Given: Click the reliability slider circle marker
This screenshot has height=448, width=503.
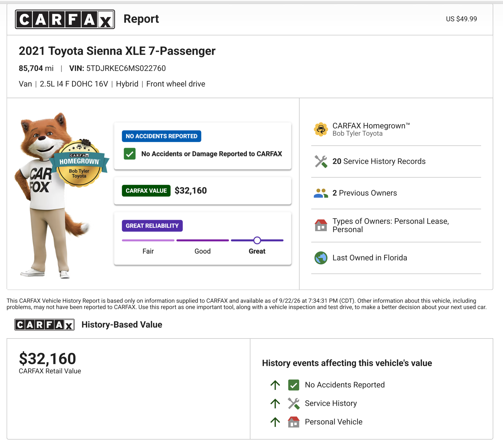Looking at the screenshot, I should pos(257,240).
